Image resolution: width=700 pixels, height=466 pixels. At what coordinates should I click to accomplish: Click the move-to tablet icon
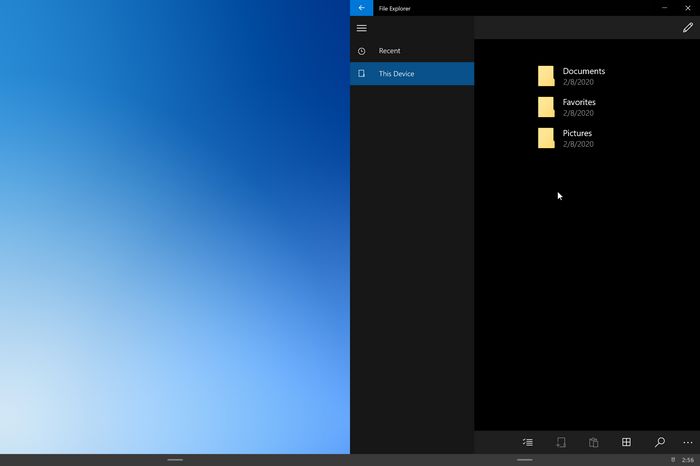[x=561, y=442]
